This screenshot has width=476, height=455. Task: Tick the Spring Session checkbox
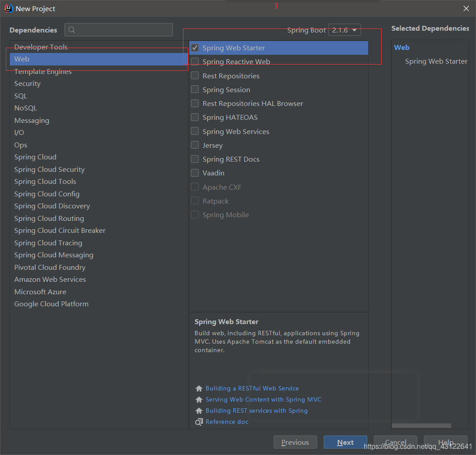195,89
